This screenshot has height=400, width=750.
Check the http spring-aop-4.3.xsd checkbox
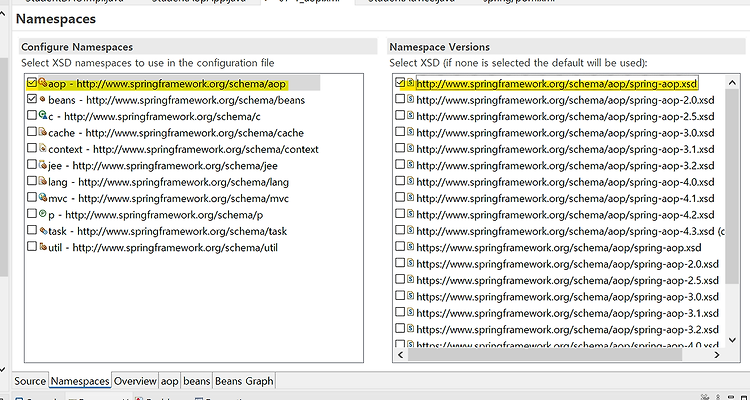400,230
